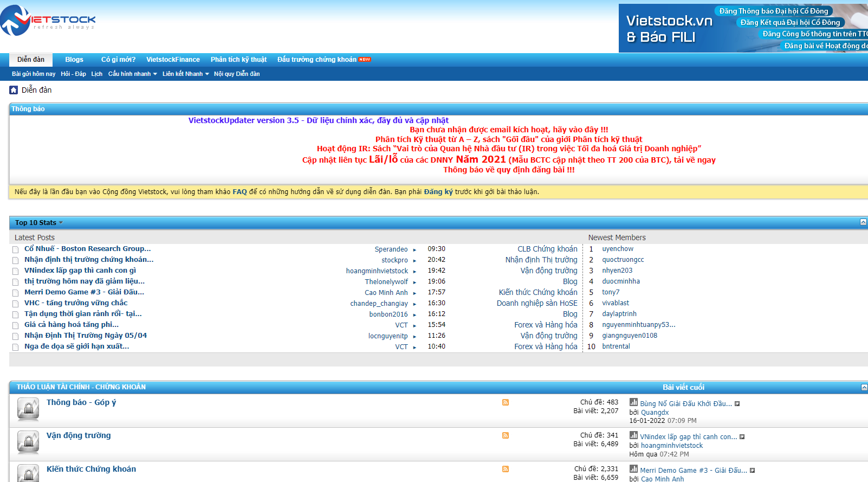The image size is (868, 482).
Task: Open the Phân tích kỹ thuật tab
Action: tap(238, 60)
